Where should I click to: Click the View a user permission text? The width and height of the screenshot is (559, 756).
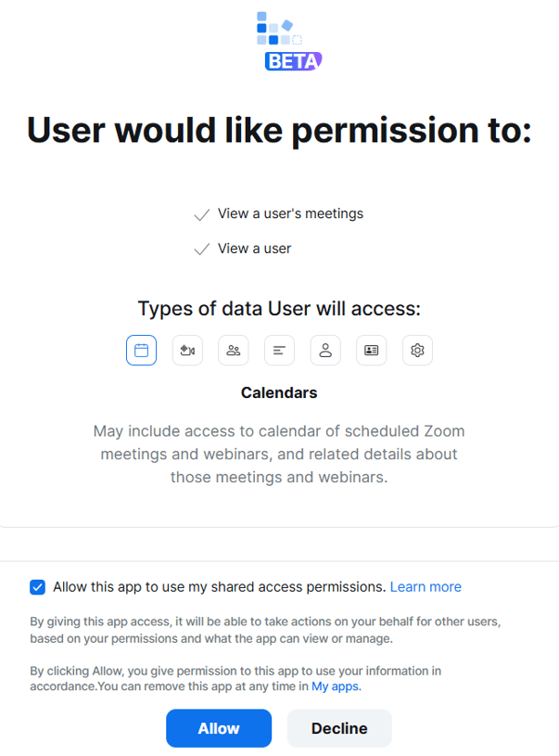(254, 249)
